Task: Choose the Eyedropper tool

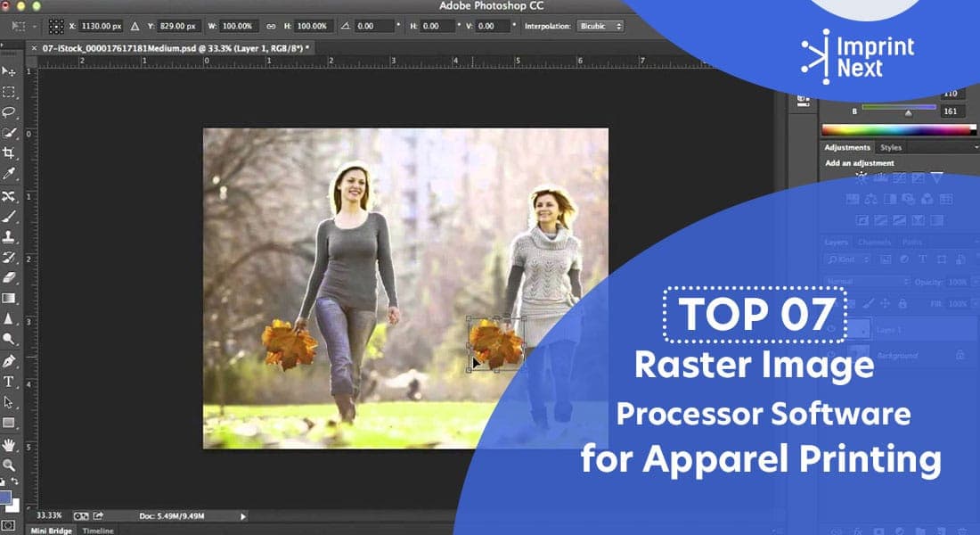Action: tap(9, 174)
